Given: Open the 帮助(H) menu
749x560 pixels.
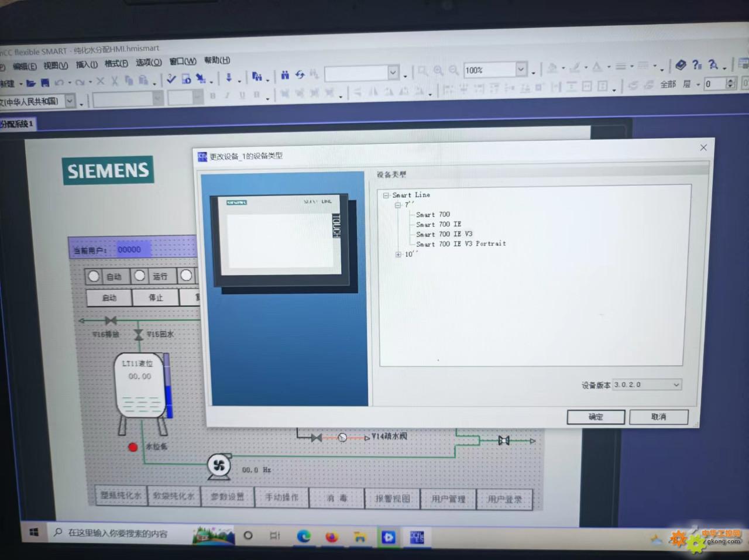Looking at the screenshot, I should point(217,60).
